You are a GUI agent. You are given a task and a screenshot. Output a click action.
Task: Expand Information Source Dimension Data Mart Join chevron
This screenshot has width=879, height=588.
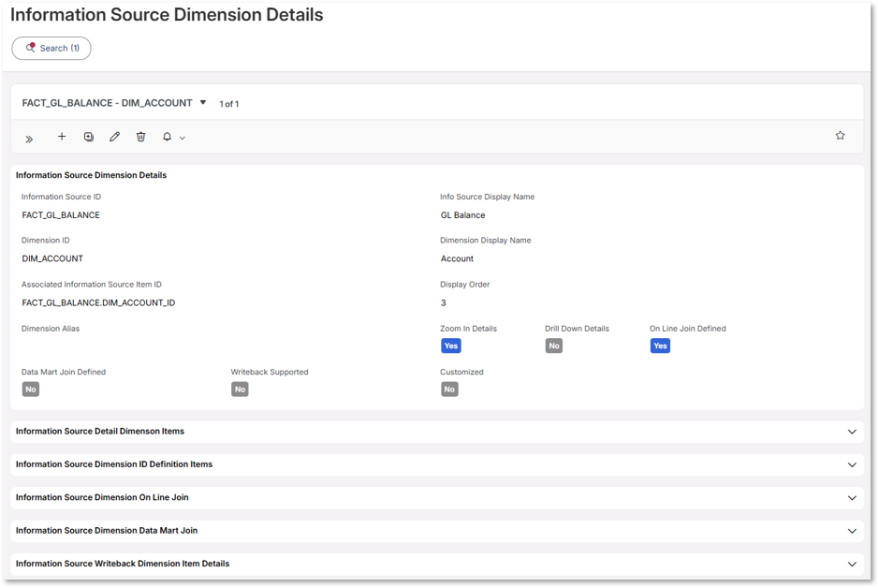[x=852, y=531]
